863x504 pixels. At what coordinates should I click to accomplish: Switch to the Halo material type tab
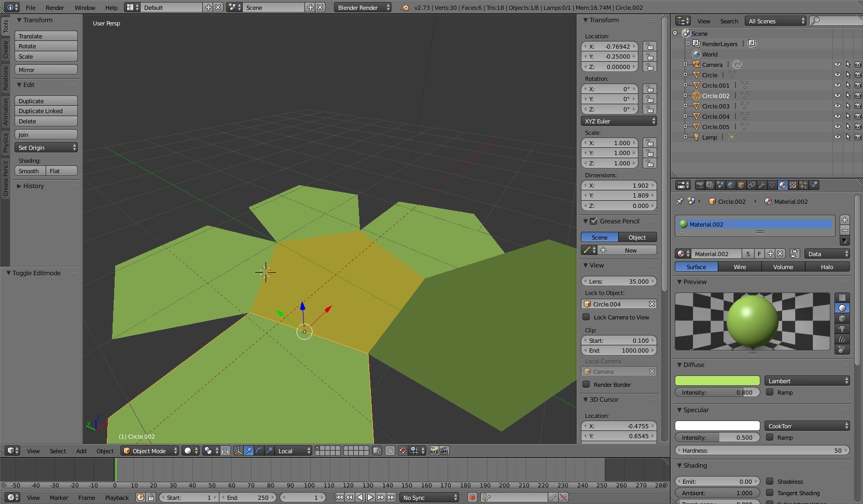827,267
